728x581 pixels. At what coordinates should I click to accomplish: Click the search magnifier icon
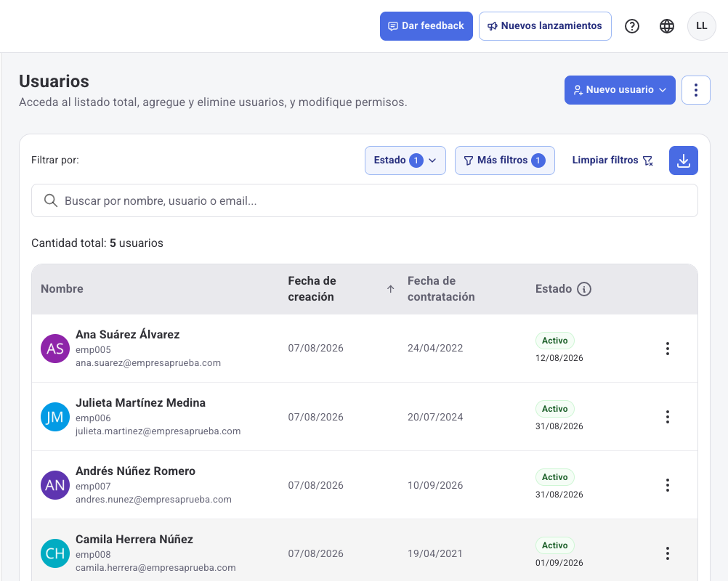(51, 200)
